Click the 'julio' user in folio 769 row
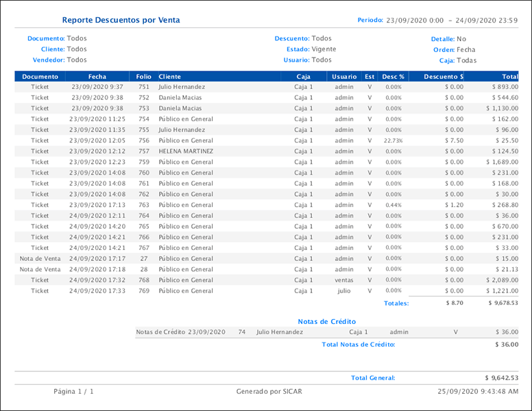Image resolution: width=532 pixels, height=411 pixels. tap(344, 291)
